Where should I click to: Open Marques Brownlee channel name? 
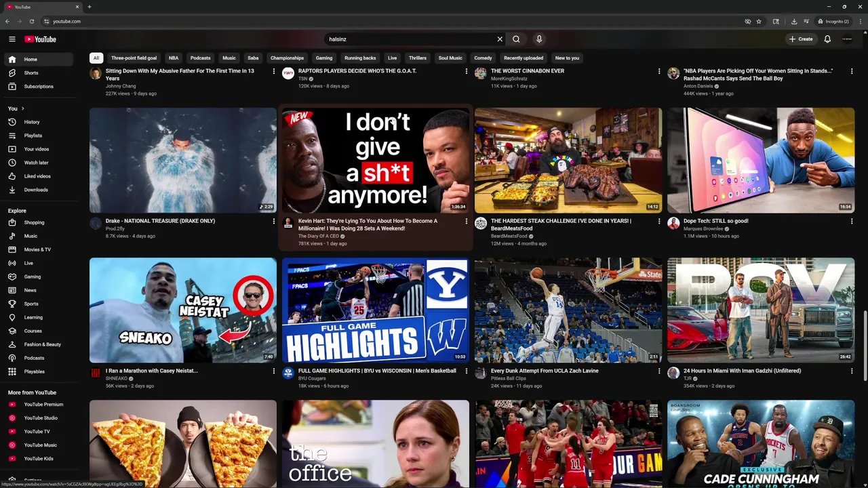(703, 228)
